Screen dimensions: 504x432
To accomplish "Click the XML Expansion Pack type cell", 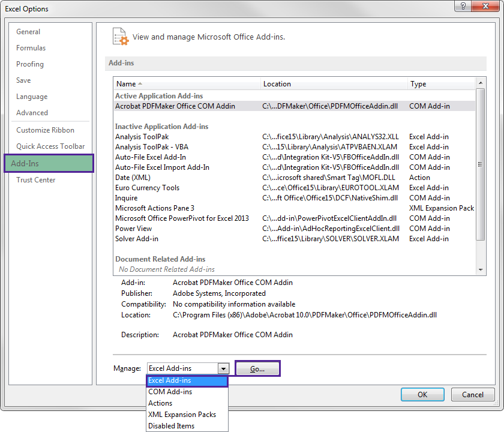I will point(442,208).
